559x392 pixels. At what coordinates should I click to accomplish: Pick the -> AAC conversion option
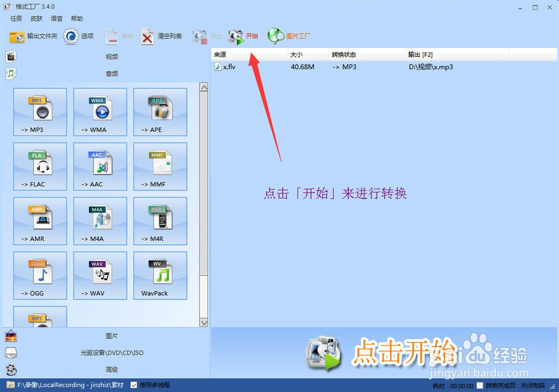(x=100, y=166)
